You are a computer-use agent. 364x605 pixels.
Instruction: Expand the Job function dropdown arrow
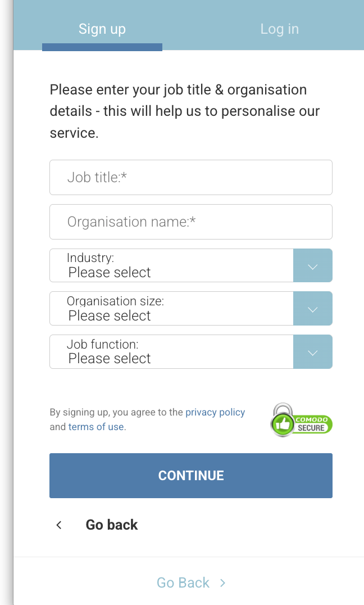tap(313, 352)
